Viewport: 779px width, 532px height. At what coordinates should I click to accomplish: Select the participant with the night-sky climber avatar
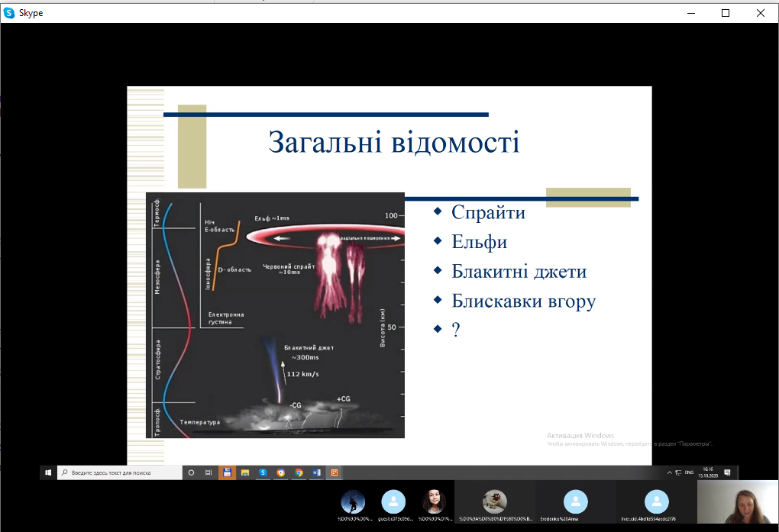353,502
